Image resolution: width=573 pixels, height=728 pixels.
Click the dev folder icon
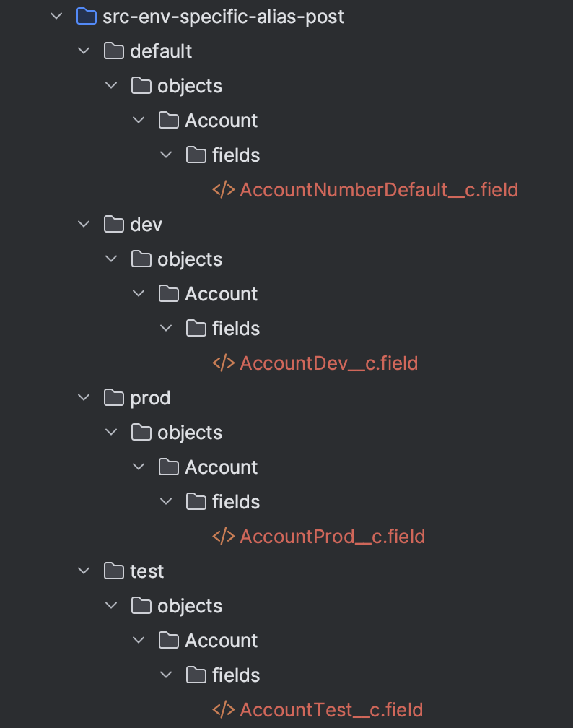pos(114,225)
